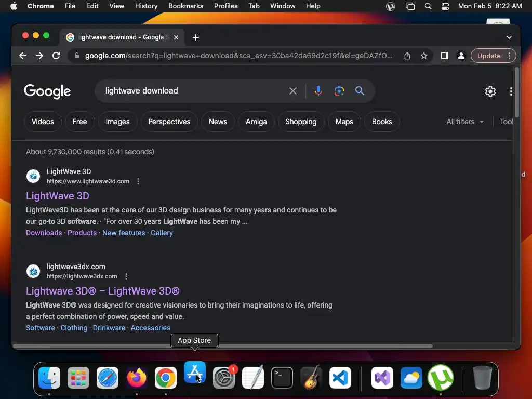
Task: Submit search with magnifying glass icon
Action: tap(360, 91)
